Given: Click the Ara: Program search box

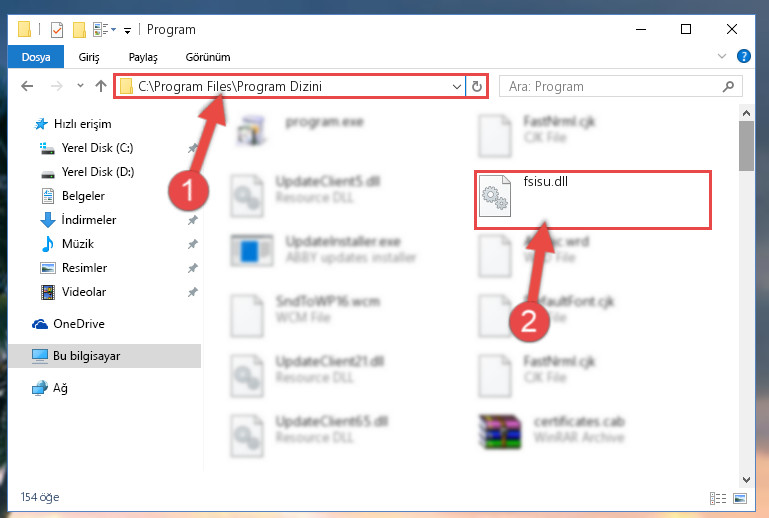Looking at the screenshot, I should pyautogui.click(x=613, y=87).
